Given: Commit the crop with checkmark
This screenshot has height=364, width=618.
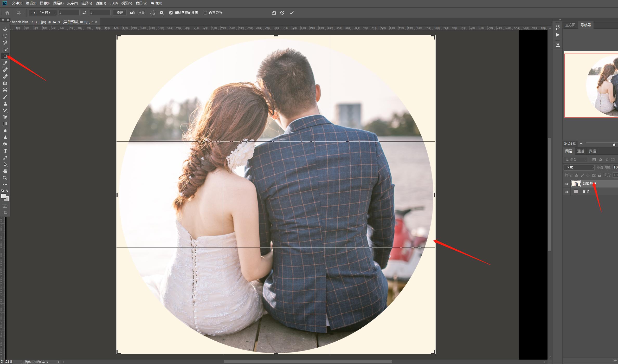Looking at the screenshot, I should 292,13.
